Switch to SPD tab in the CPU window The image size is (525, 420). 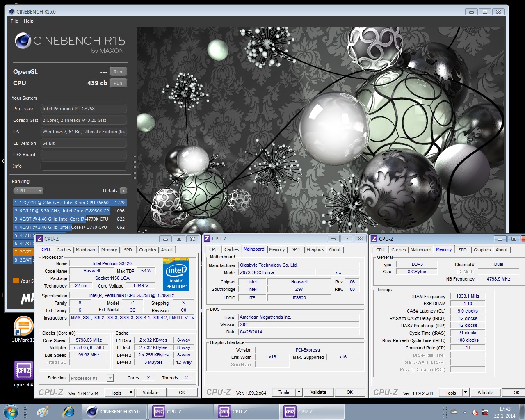(128, 250)
